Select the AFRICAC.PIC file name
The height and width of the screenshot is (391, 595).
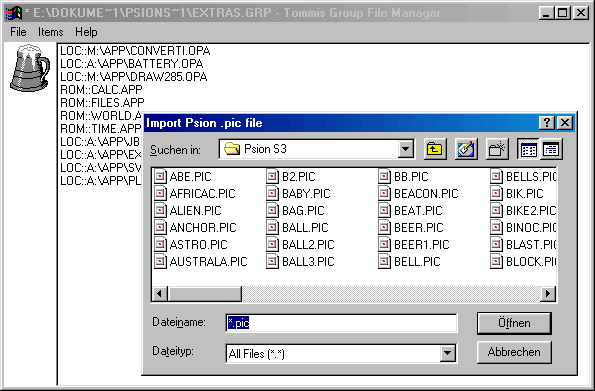coord(202,194)
